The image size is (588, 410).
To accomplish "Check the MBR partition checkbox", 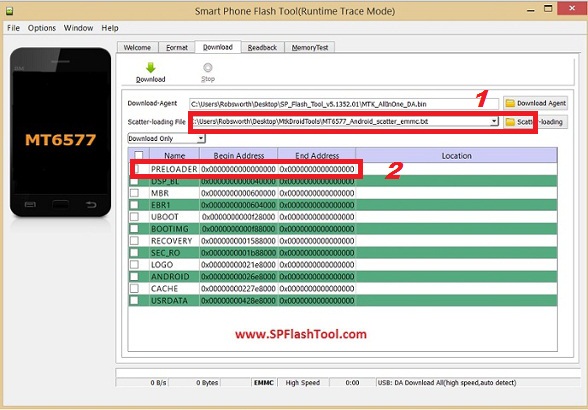I will [x=134, y=193].
